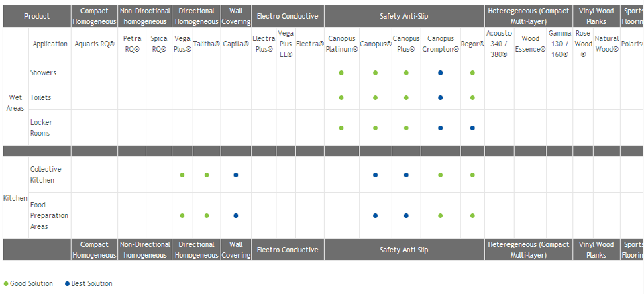Click the Canopus Platinum® product name

coord(341,44)
